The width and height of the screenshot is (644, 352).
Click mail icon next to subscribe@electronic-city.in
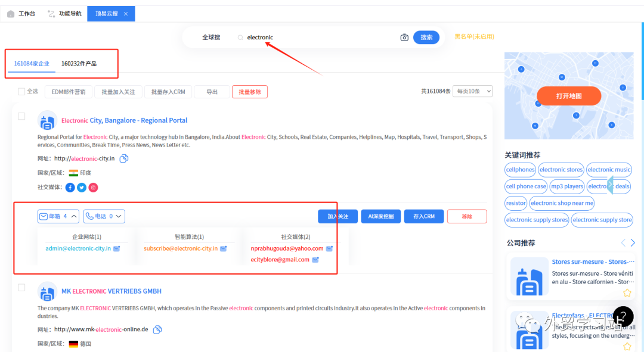click(x=224, y=248)
